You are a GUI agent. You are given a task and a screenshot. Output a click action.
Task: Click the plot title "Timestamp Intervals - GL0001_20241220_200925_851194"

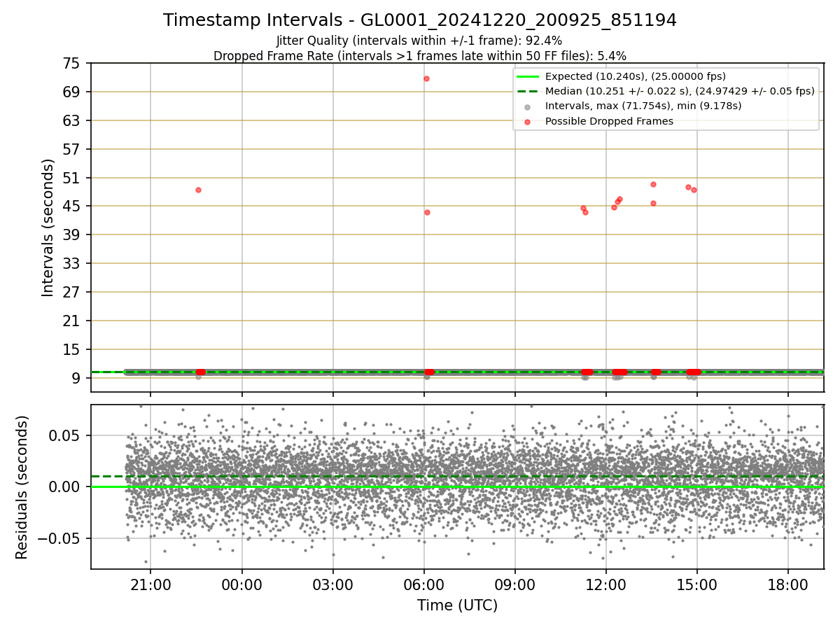pyautogui.click(x=420, y=20)
